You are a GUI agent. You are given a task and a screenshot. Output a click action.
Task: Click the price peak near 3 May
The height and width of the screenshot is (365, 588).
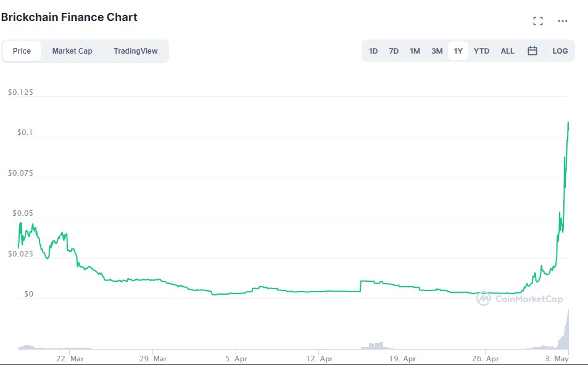[x=568, y=123]
